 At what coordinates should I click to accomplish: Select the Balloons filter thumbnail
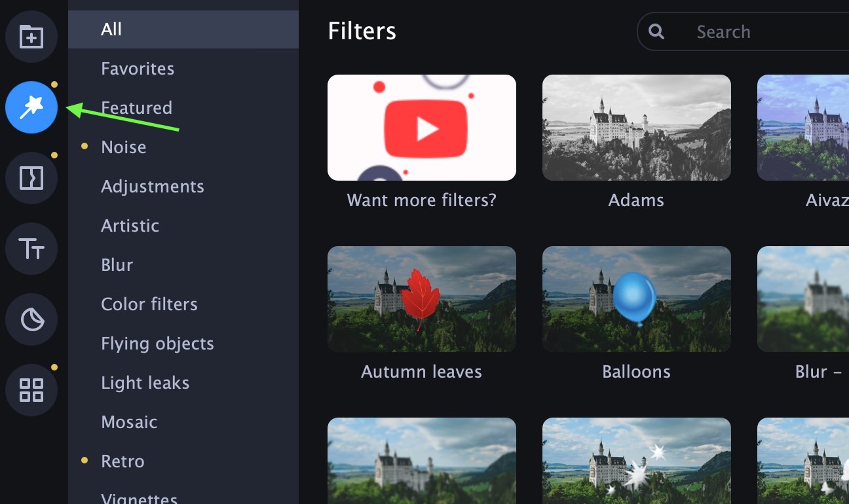tap(637, 299)
